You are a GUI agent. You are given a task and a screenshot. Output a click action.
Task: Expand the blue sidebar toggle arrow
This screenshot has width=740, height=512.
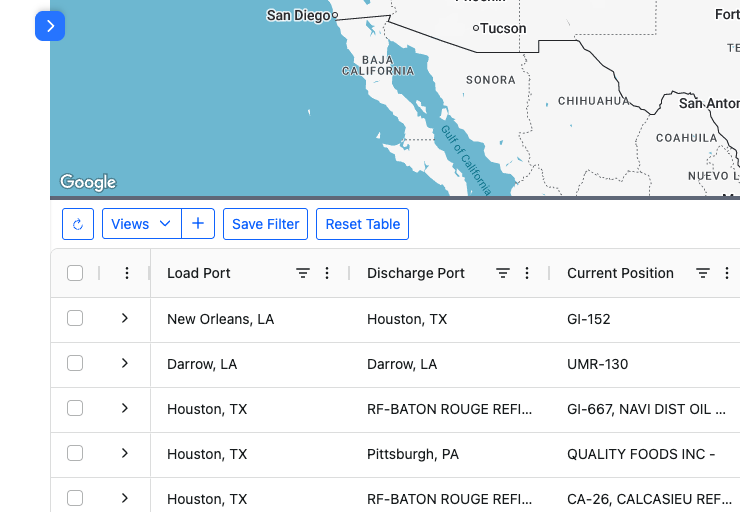pyautogui.click(x=50, y=26)
